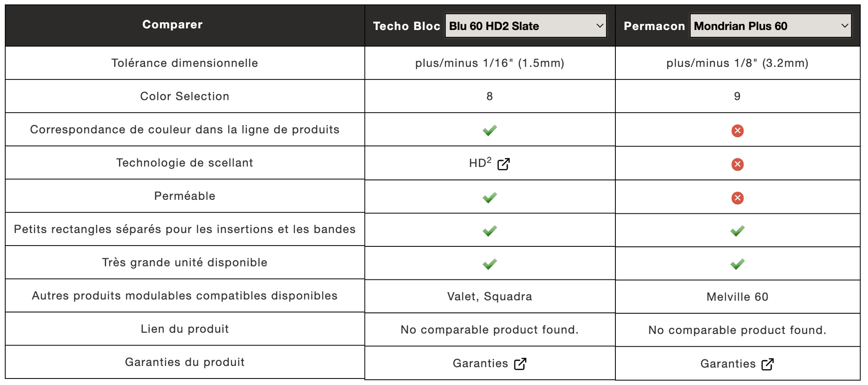Click Techo Bloc checkmark in Très grande unité row

490,264
